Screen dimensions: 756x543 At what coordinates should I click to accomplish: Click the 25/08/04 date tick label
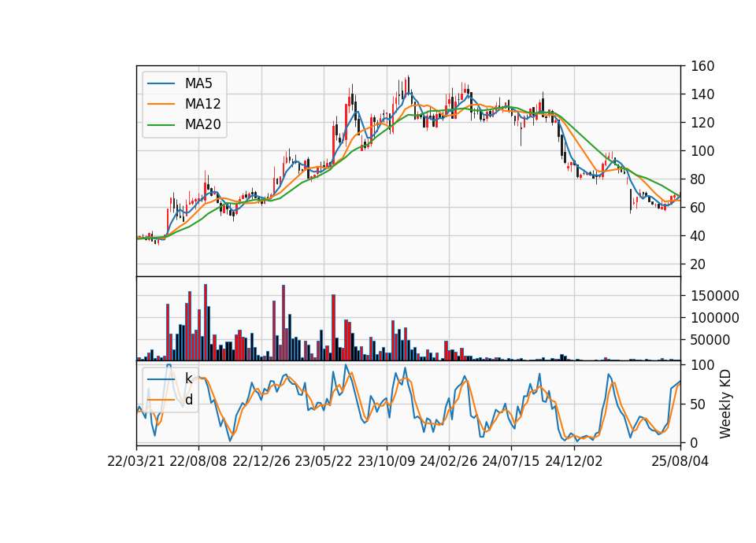pos(680,461)
